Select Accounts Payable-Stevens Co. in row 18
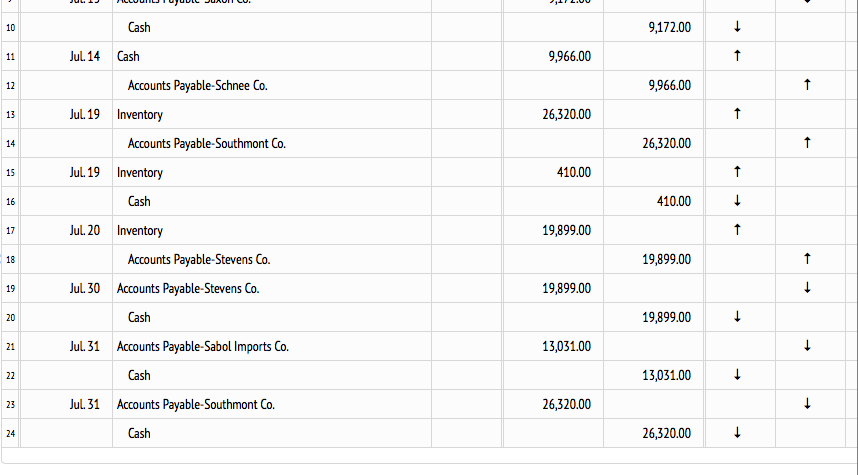 tap(199, 259)
